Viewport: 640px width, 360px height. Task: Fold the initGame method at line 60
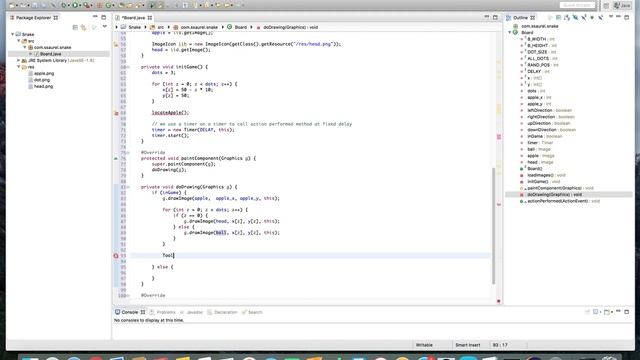[x=128, y=67]
